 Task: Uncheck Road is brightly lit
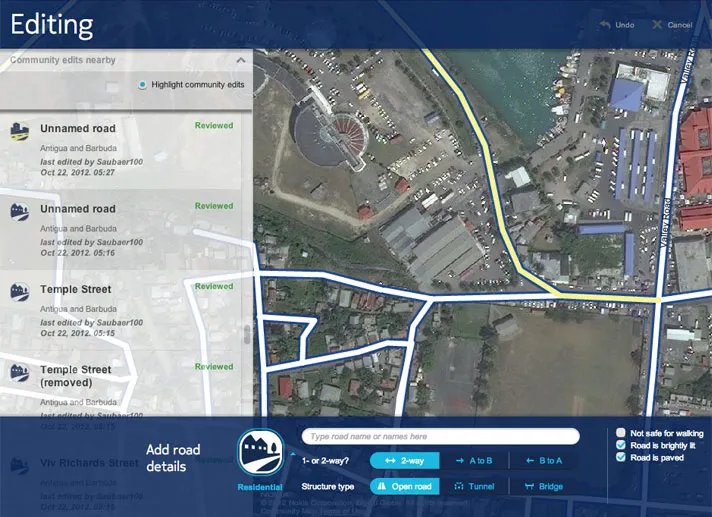click(x=621, y=445)
